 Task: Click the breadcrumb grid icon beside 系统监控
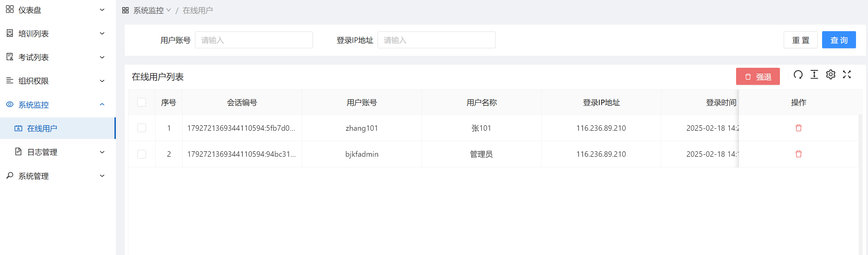(125, 10)
